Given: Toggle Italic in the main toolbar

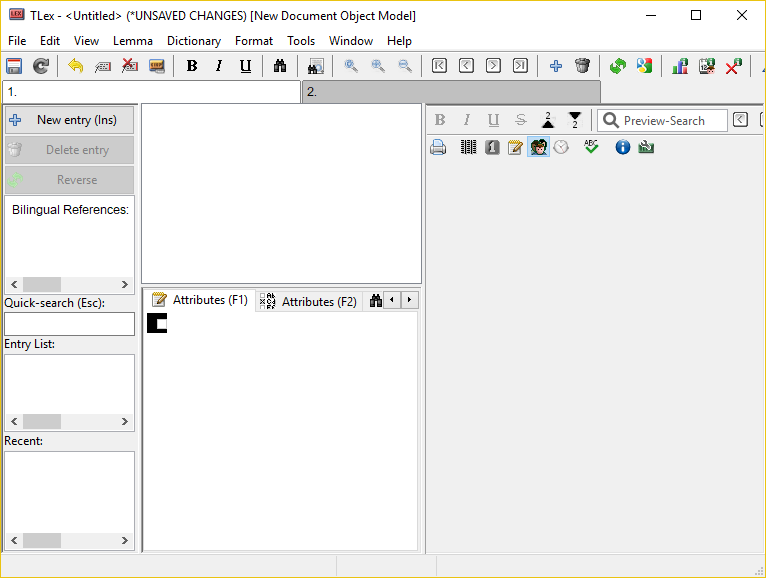Looking at the screenshot, I should [x=219, y=65].
